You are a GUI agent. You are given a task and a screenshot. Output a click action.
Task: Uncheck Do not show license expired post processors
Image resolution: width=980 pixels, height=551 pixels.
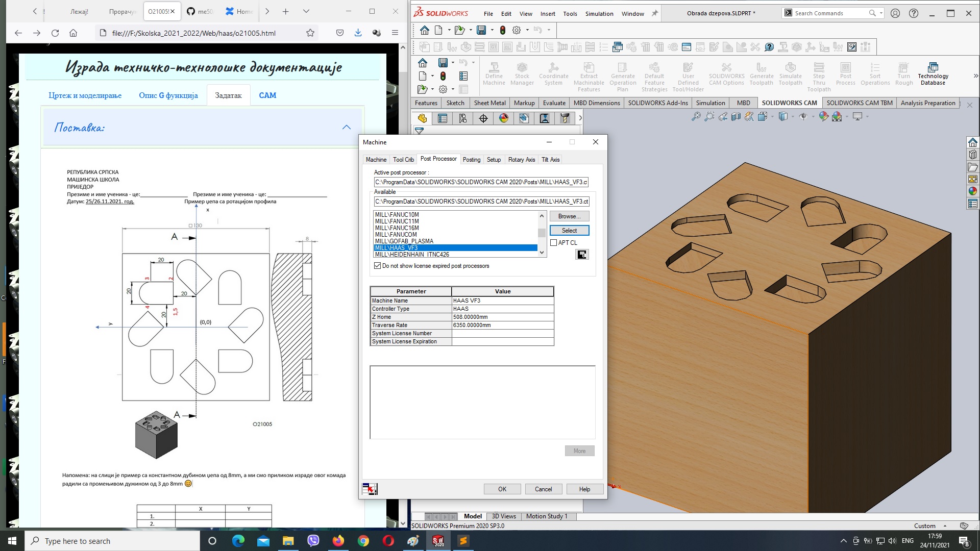coord(378,266)
